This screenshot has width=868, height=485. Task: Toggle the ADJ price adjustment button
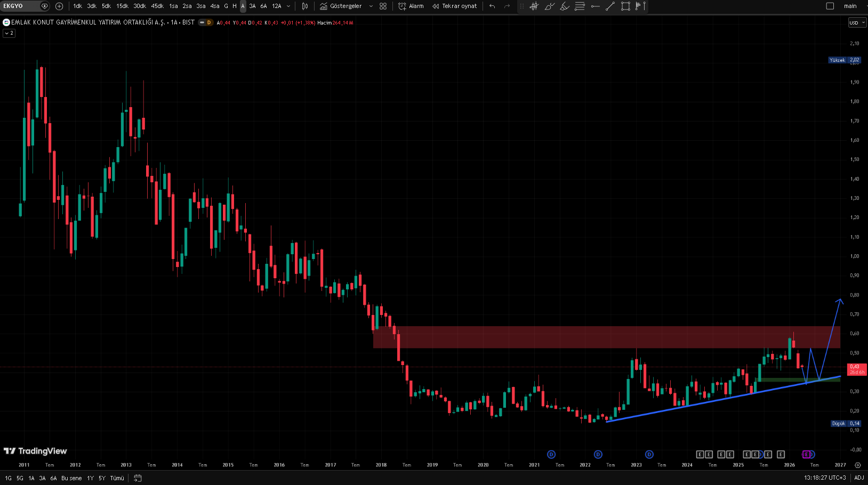tap(859, 478)
